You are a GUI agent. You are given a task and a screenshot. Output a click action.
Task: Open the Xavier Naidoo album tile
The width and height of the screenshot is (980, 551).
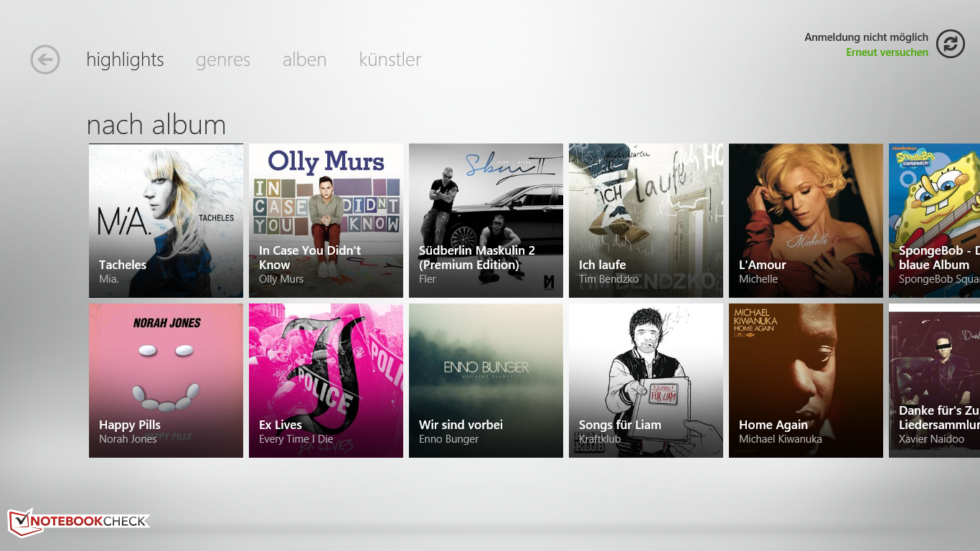pyautogui.click(x=934, y=380)
